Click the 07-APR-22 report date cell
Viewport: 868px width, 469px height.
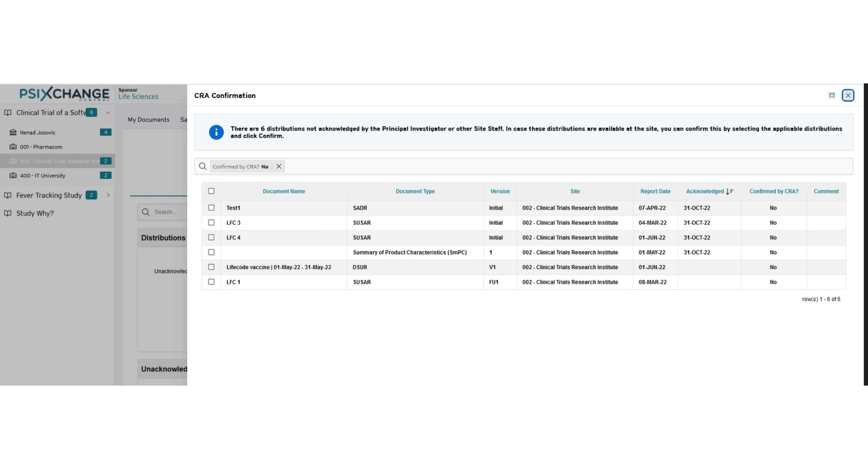pos(655,208)
